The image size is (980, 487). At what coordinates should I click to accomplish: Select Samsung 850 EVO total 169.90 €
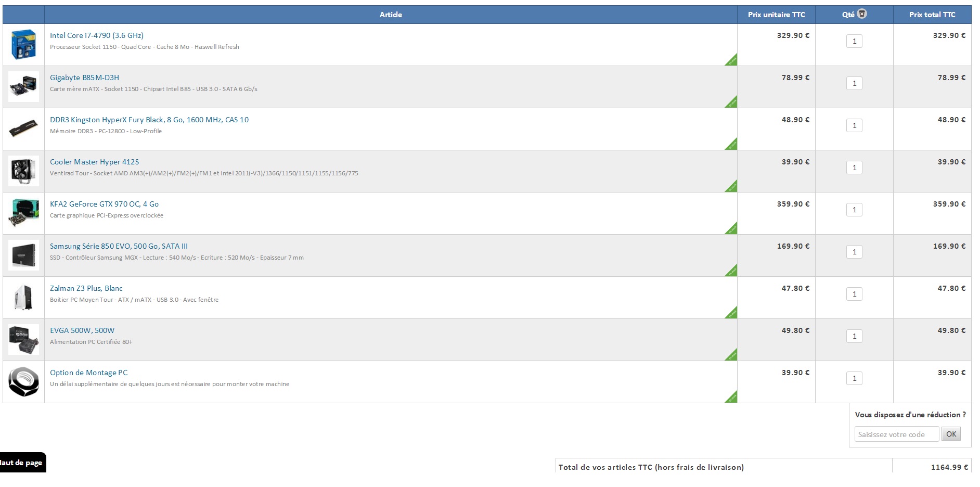[949, 246]
